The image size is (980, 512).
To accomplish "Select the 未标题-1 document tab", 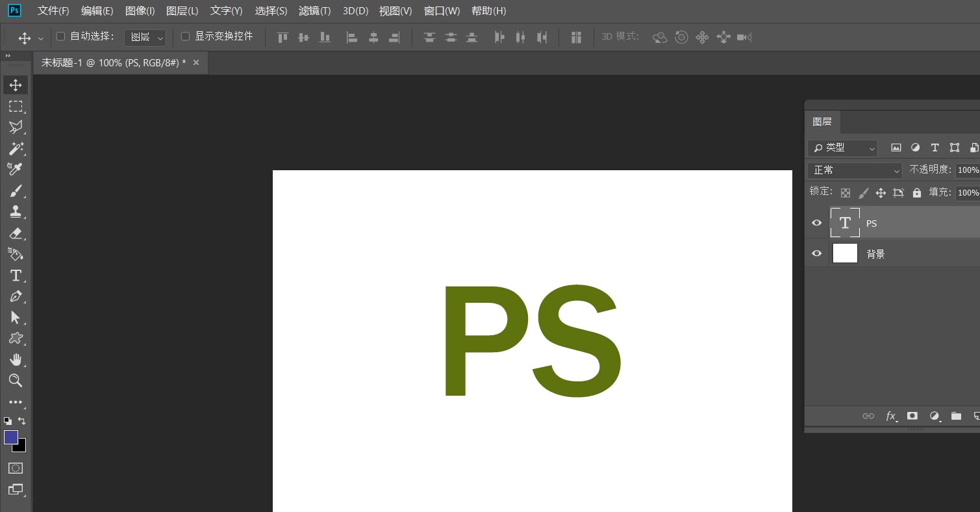I will coord(114,62).
